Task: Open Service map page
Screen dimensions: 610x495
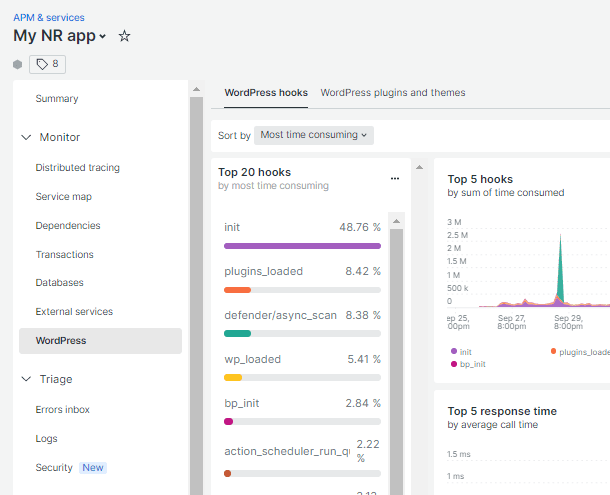Action: tap(63, 197)
